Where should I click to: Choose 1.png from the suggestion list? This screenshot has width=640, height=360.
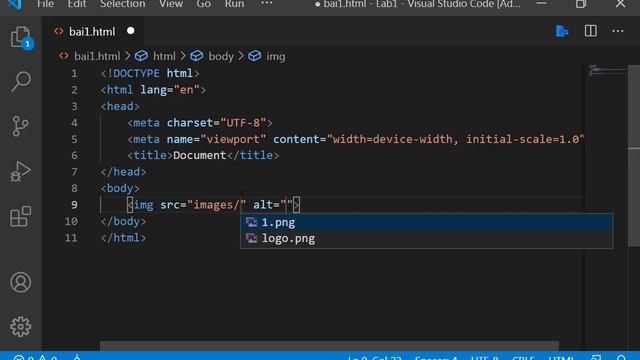[x=427, y=222]
